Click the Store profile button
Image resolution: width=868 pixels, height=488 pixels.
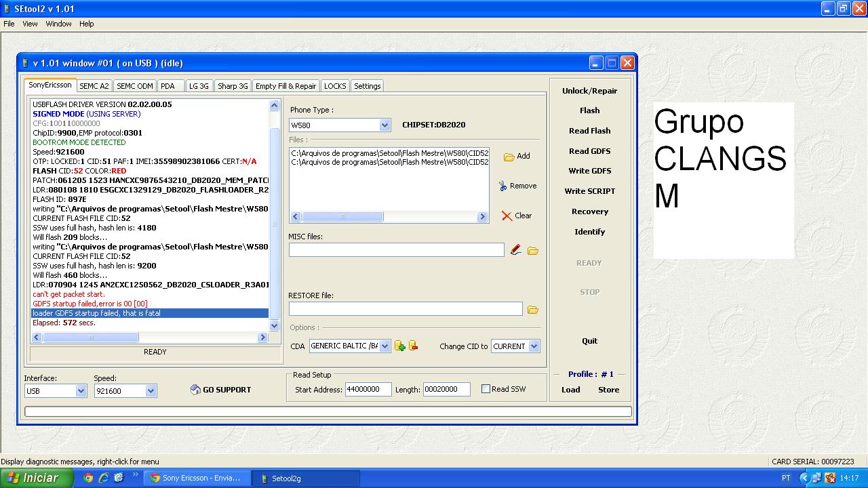point(608,390)
